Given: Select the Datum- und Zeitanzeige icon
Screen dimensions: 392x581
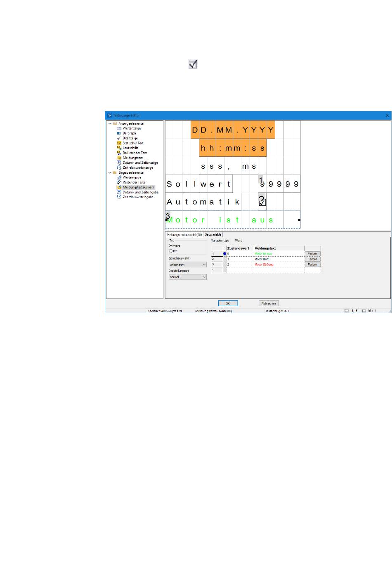Looking at the screenshot, I should coord(119,163).
